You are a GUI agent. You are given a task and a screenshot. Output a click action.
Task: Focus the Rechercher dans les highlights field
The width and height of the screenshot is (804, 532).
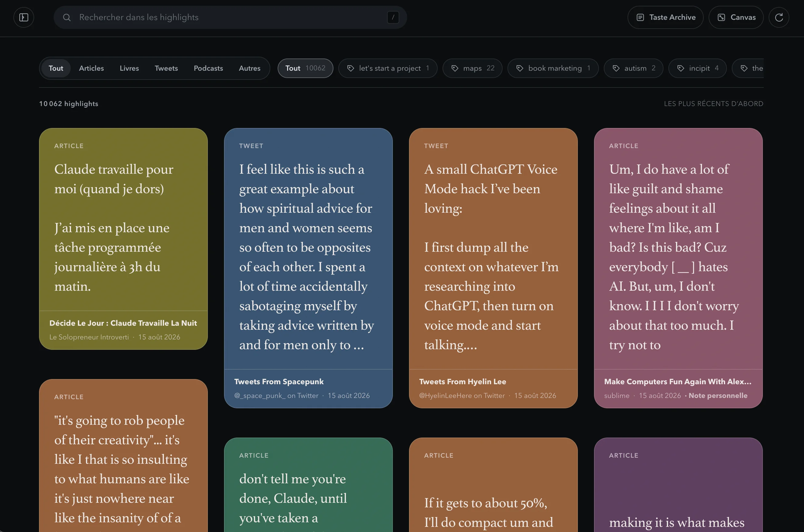click(x=230, y=17)
